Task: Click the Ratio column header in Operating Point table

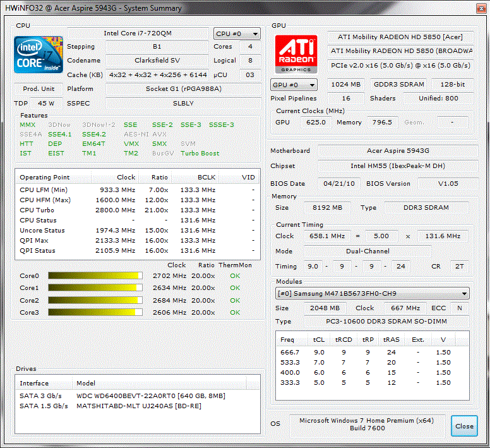Action: pos(155,178)
